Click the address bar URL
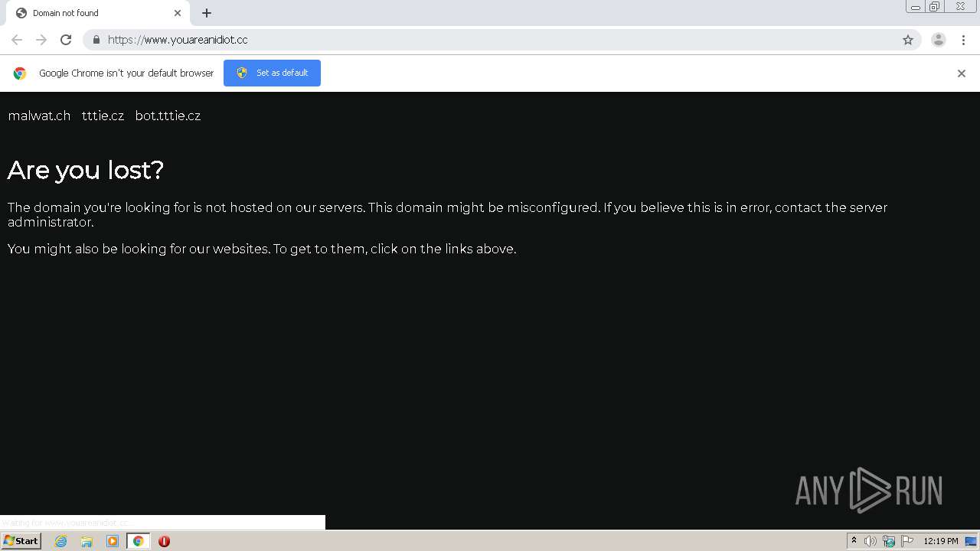 [178, 40]
